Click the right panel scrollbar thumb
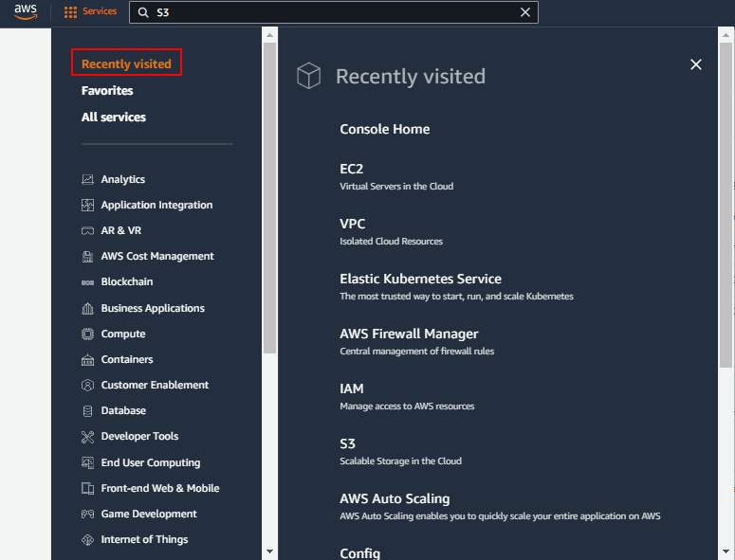The height and width of the screenshot is (560, 735). pos(726,205)
